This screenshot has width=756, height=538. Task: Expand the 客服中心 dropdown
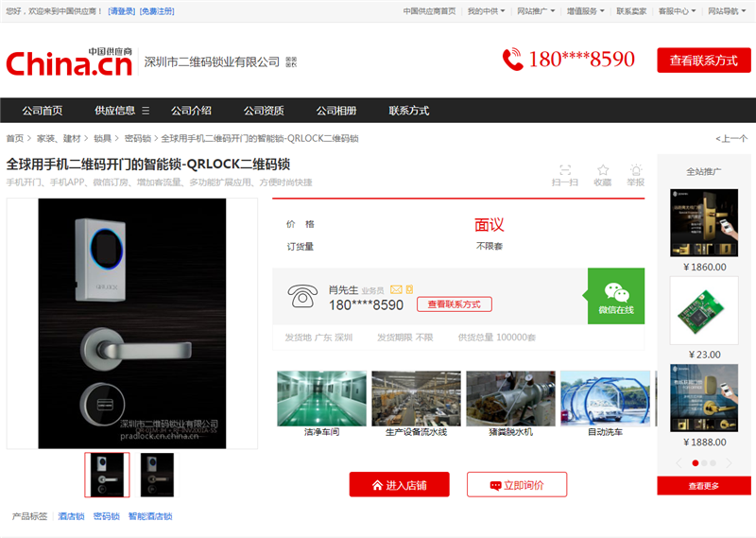coord(677,11)
